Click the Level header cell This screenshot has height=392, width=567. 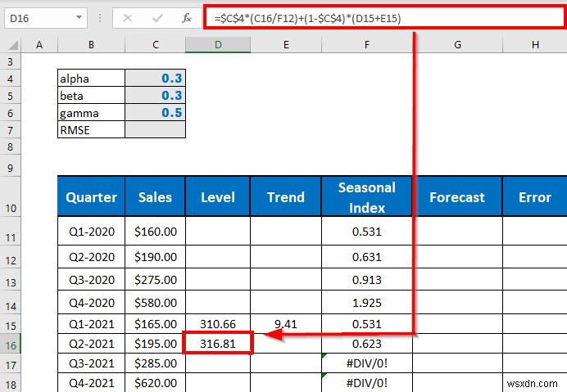(x=218, y=197)
